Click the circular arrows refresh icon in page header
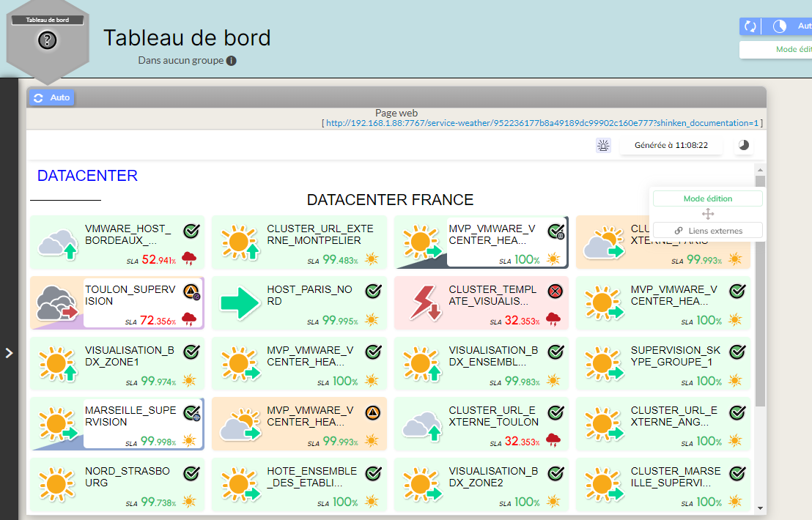The width and height of the screenshot is (812, 520). 750,26
